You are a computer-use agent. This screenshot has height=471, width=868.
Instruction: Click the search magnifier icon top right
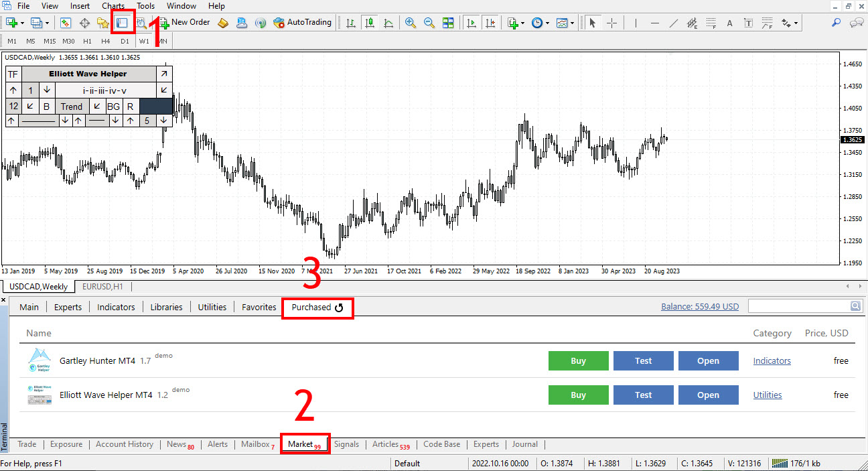click(837, 23)
